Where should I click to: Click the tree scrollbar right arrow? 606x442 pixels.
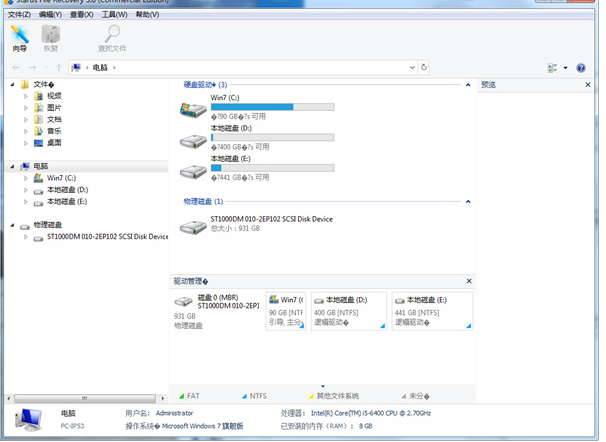163,398
